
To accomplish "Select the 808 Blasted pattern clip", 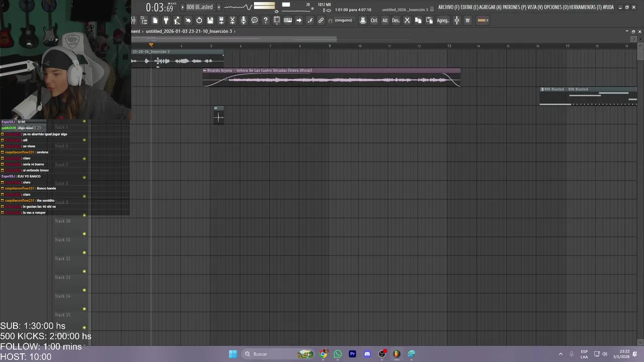I will pyautogui.click(x=588, y=96).
